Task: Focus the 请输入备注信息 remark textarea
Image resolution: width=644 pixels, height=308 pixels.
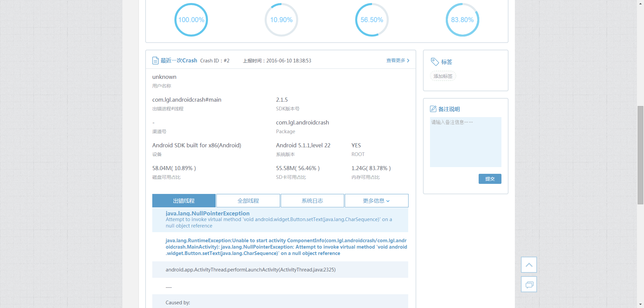Action: pos(466,142)
